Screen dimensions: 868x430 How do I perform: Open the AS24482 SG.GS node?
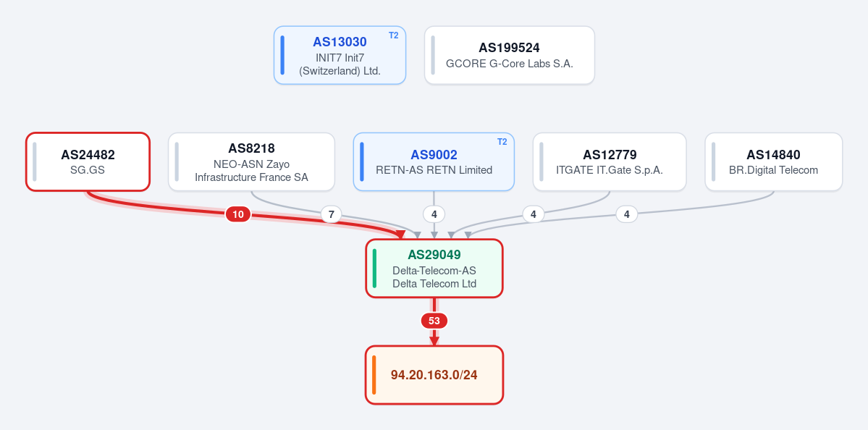click(x=88, y=161)
